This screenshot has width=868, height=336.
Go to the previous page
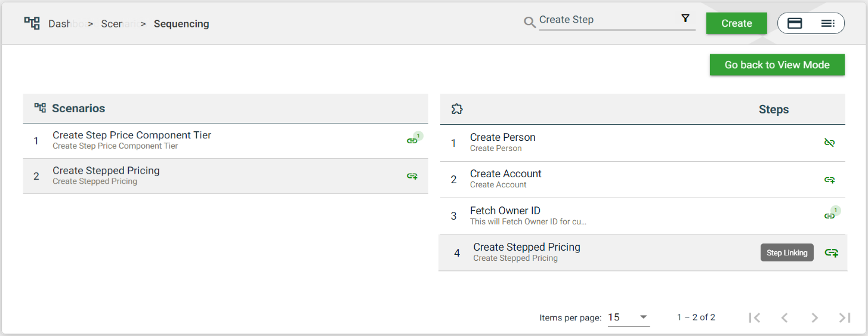pyautogui.click(x=784, y=317)
